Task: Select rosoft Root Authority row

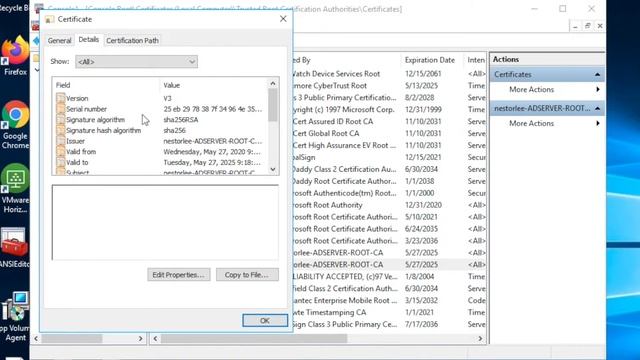Action: (x=389, y=205)
